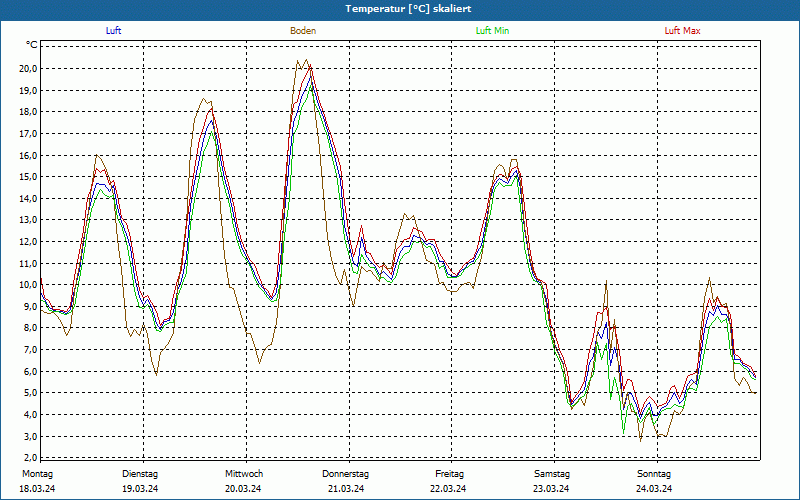This screenshot has width=800, height=500.
Task: Select the Donnerstag day label
Action: 345,474
